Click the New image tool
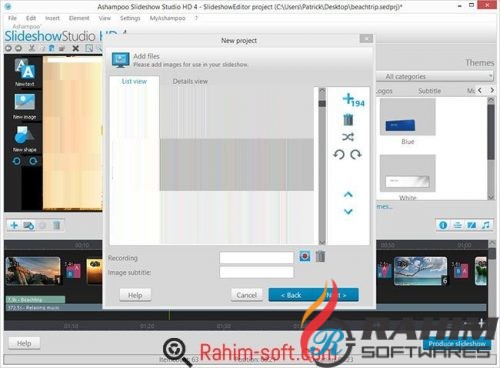This screenshot has width=500, height=368. click(24, 107)
